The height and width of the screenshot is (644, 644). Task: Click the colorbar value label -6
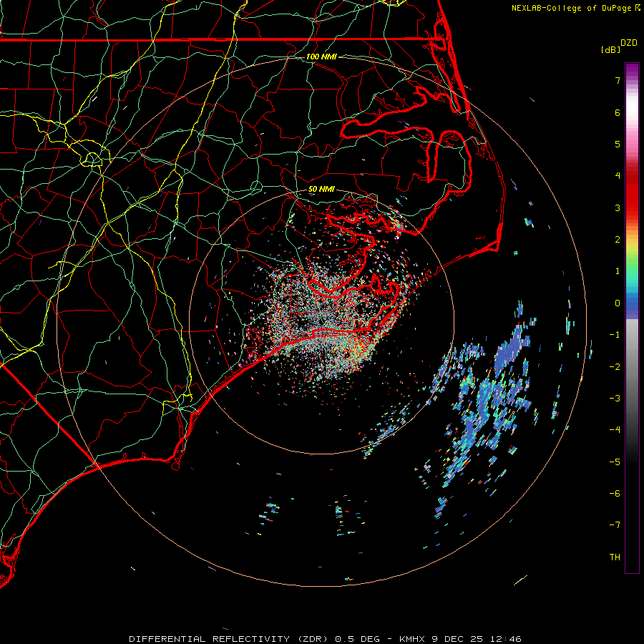(615, 494)
